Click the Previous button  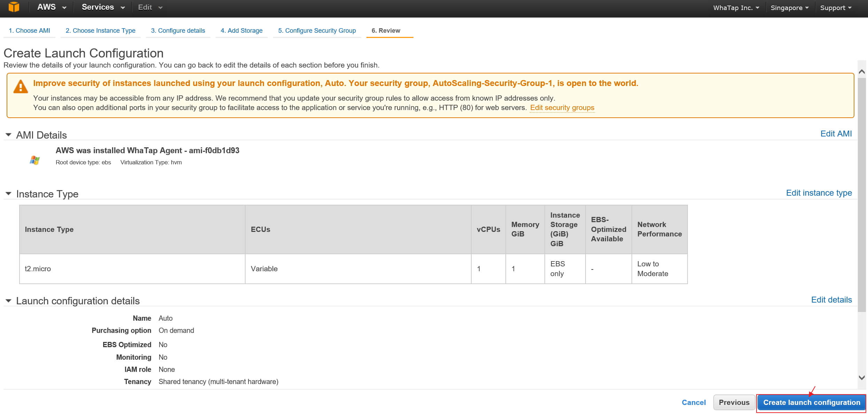[734, 403]
